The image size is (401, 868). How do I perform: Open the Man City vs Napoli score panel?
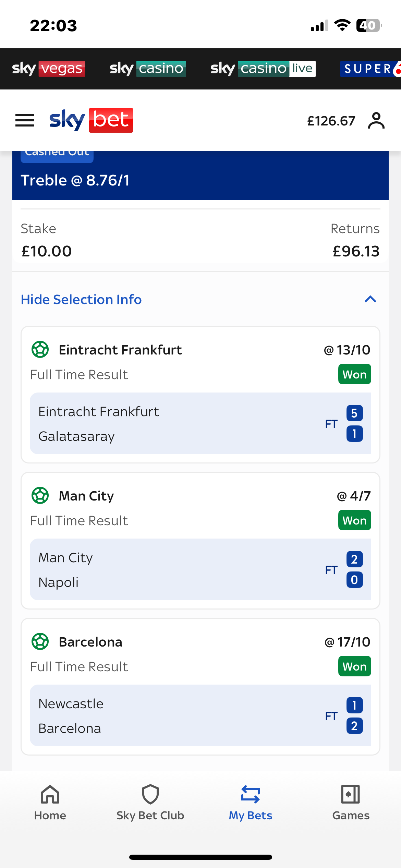click(x=200, y=569)
